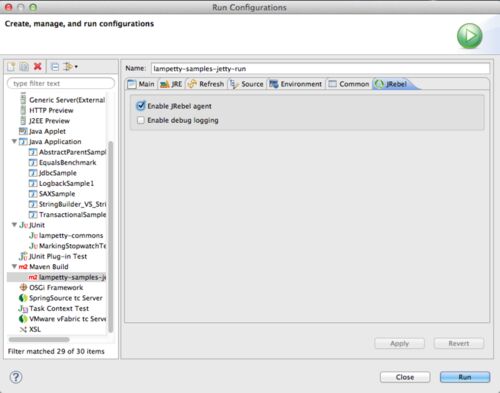Click the green Run icon in the dialog header
The width and height of the screenshot is (500, 393).
click(469, 36)
